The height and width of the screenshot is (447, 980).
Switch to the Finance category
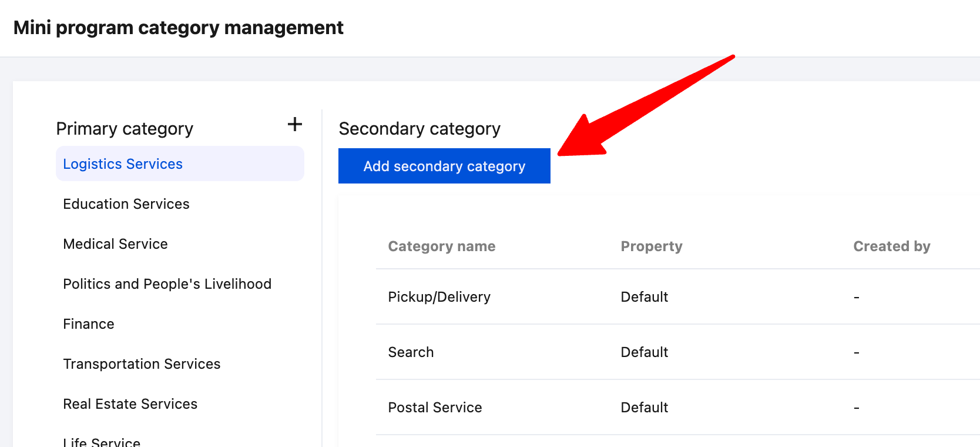pos(89,324)
